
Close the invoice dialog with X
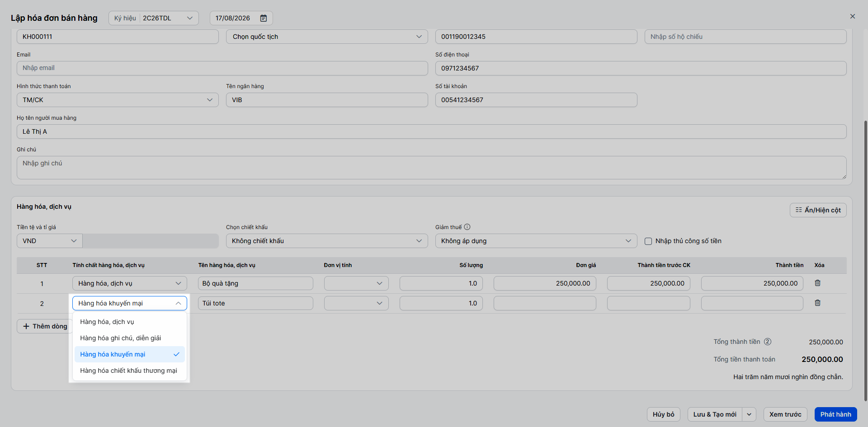click(x=852, y=16)
